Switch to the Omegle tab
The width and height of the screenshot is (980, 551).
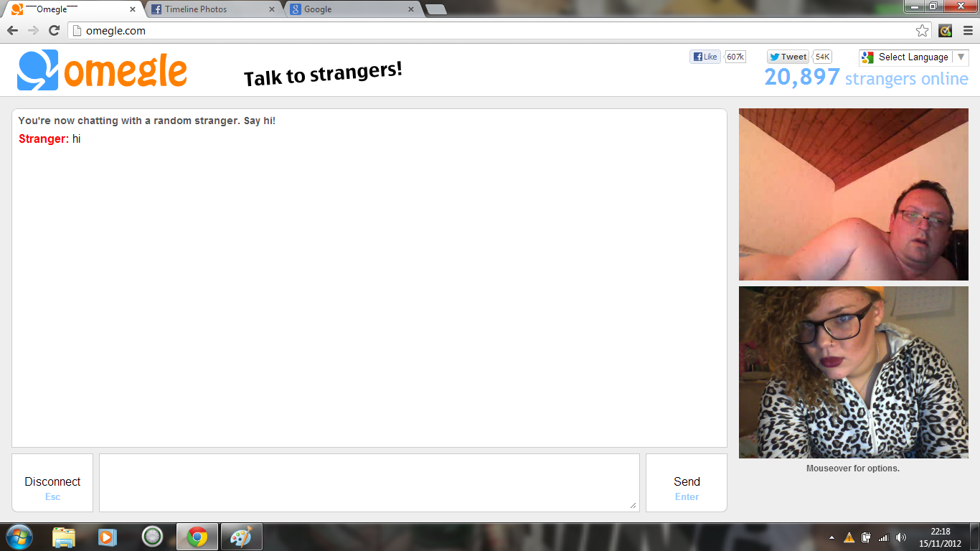pyautogui.click(x=72, y=9)
